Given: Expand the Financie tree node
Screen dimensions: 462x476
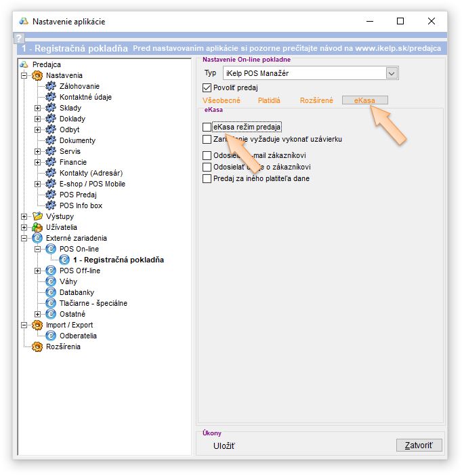Looking at the screenshot, I should tap(38, 162).
